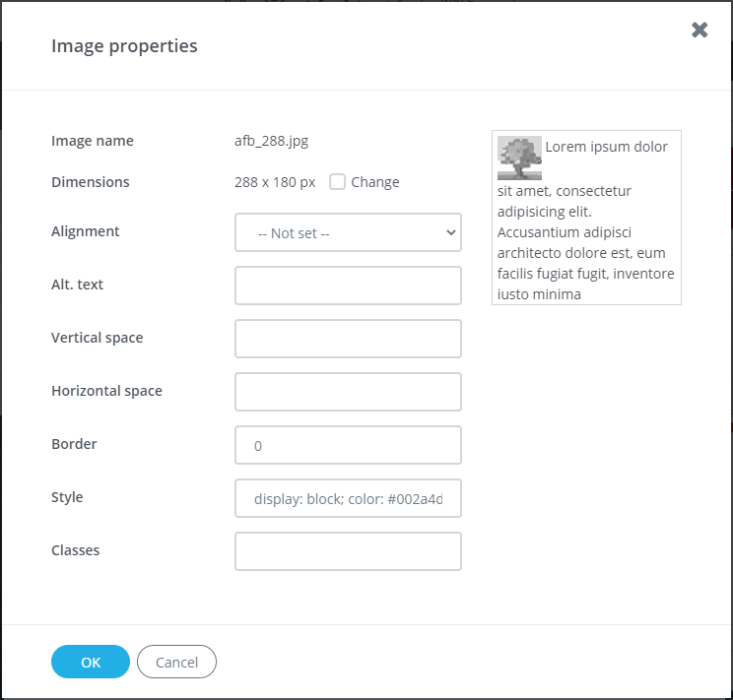The width and height of the screenshot is (733, 700).
Task: Click the Image properties dialog title
Action: pos(124,46)
